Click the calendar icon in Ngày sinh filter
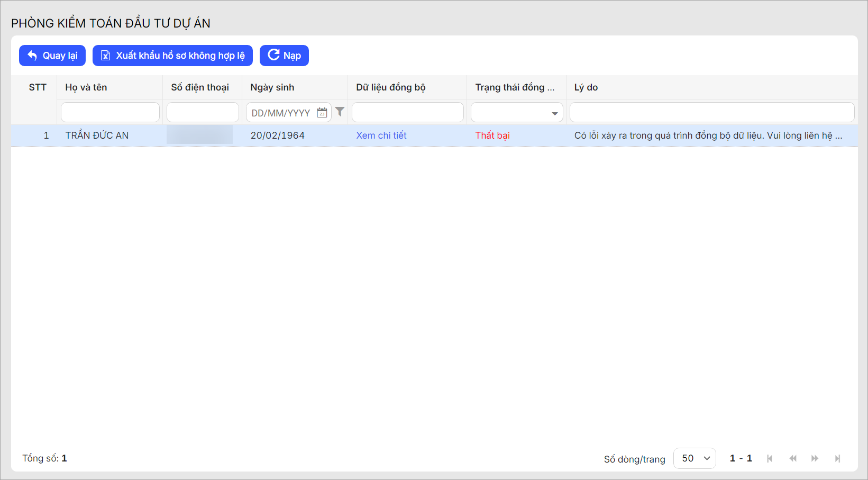 (322, 112)
